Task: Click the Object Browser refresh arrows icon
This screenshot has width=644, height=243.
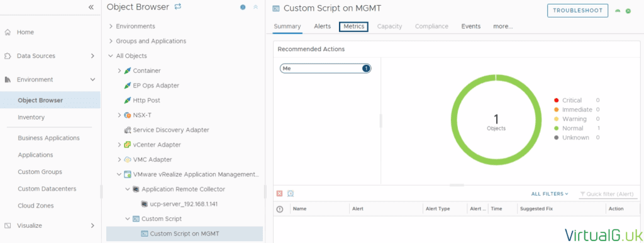Action: 178,6
